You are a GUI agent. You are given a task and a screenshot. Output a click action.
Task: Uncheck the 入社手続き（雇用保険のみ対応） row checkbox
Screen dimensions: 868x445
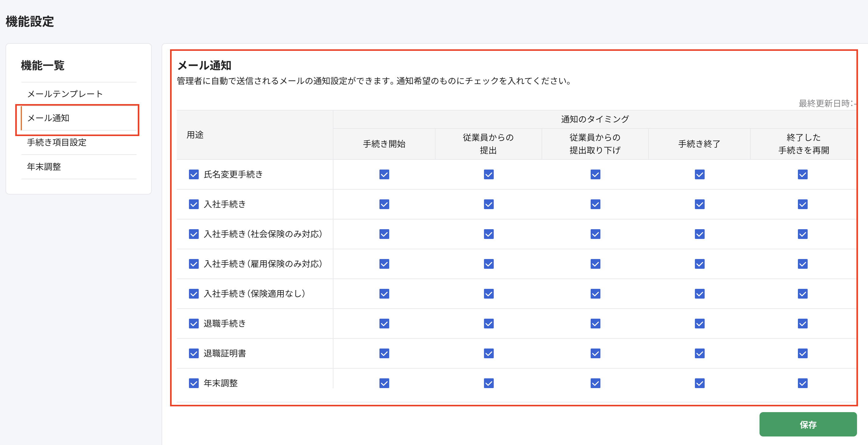194,264
